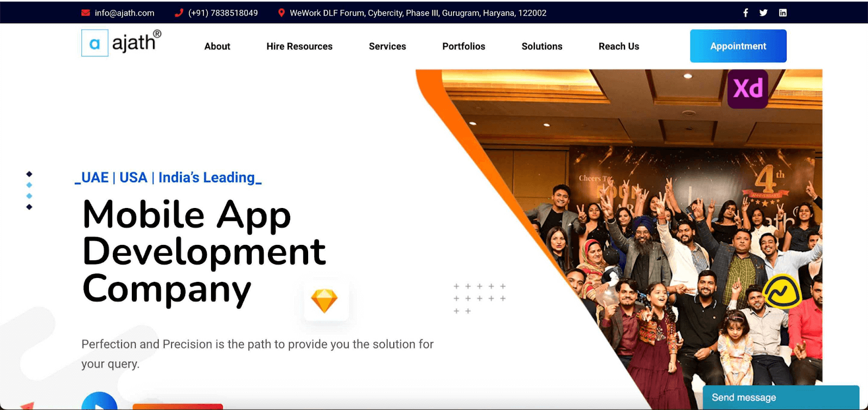Click the Perfection and Precision tagline text

257,354
